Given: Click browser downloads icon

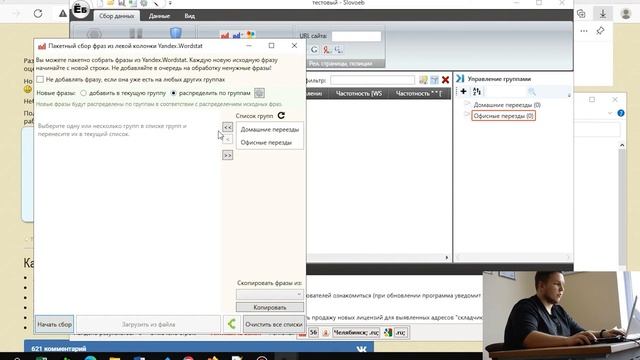Looking at the screenshot, I should [603, 13].
